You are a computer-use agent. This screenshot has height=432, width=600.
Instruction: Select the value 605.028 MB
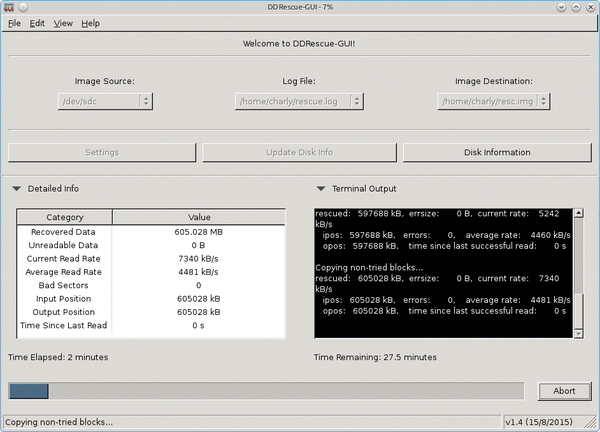tap(199, 232)
